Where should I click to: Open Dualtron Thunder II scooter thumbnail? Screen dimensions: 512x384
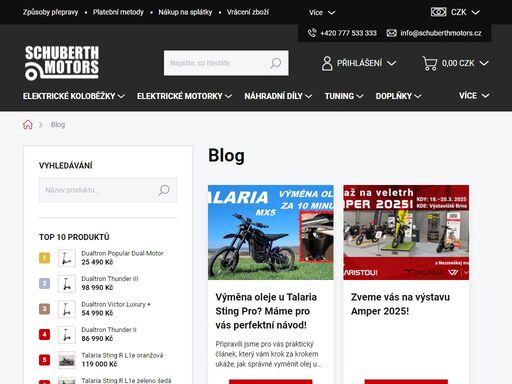[x=67, y=334]
